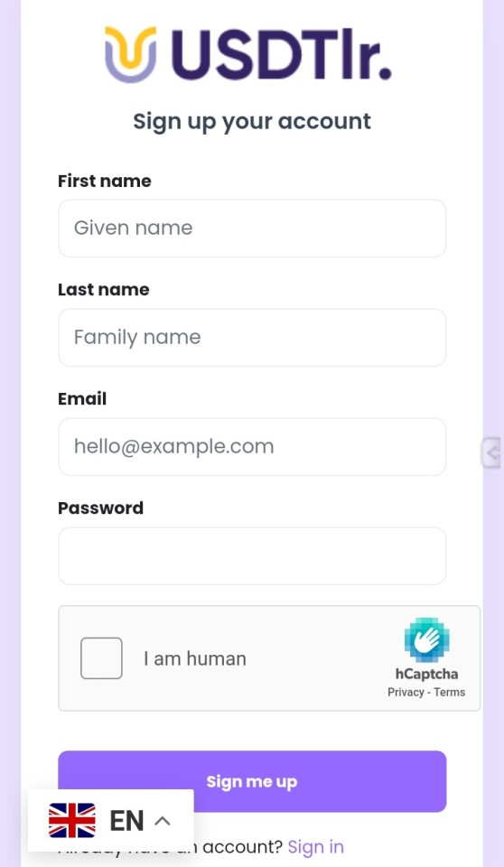504x867 pixels.
Task: Click the UK flag icon
Action: click(x=72, y=821)
